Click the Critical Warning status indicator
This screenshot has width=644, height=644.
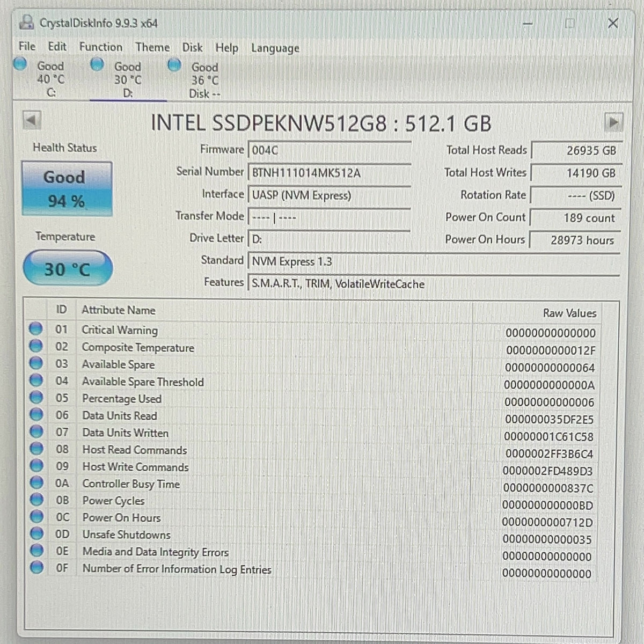(x=36, y=328)
